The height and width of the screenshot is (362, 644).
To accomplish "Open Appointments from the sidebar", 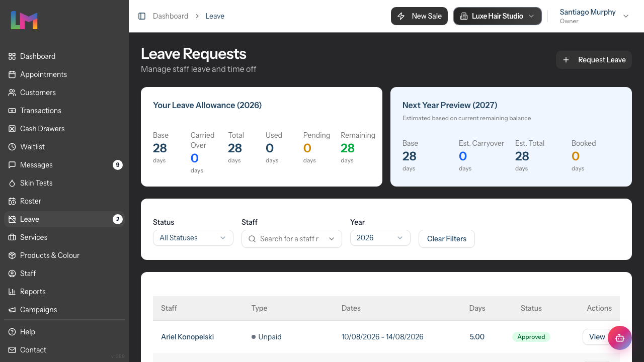I will click(64, 74).
